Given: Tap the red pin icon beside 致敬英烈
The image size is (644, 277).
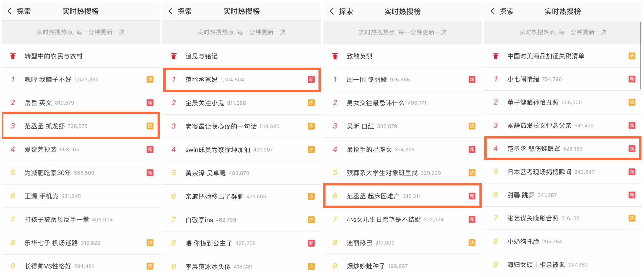Looking at the screenshot, I should coord(335,56).
